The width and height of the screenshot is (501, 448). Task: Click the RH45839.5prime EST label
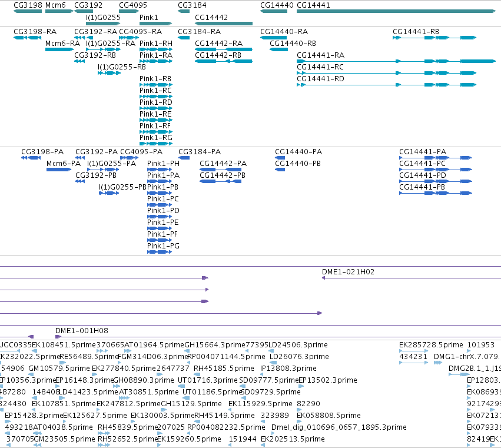coord(128,427)
